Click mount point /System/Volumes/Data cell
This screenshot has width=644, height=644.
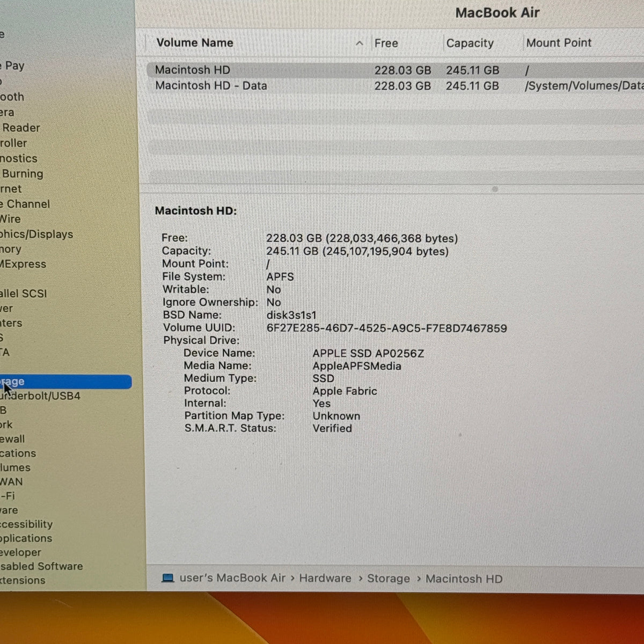584,86
